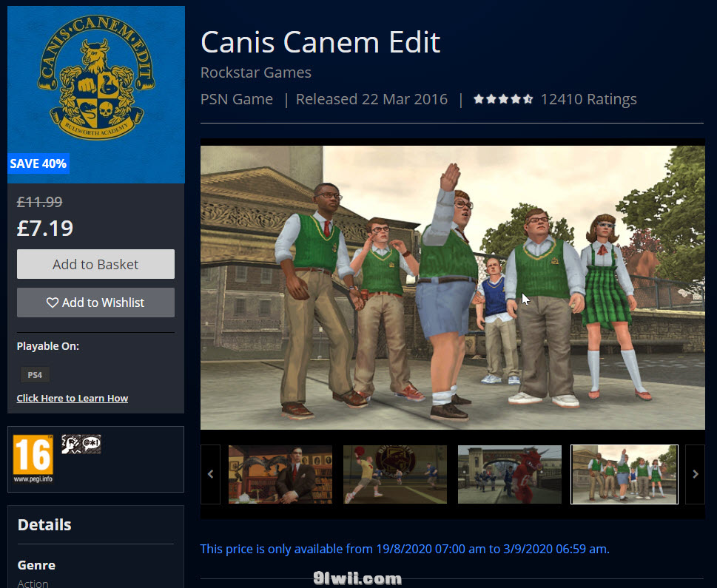
Task: Click the PEGI 16 age rating icon
Action: [x=33, y=459]
